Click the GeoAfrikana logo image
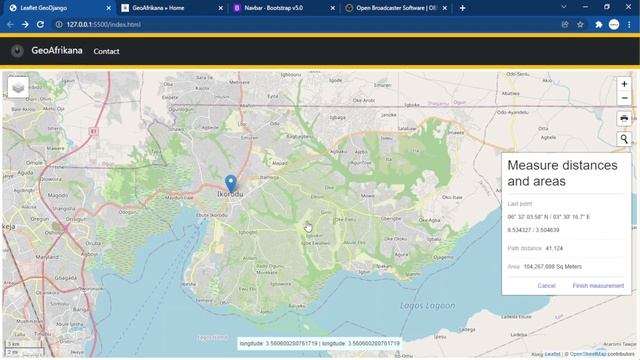The image size is (640, 360). 17,51
